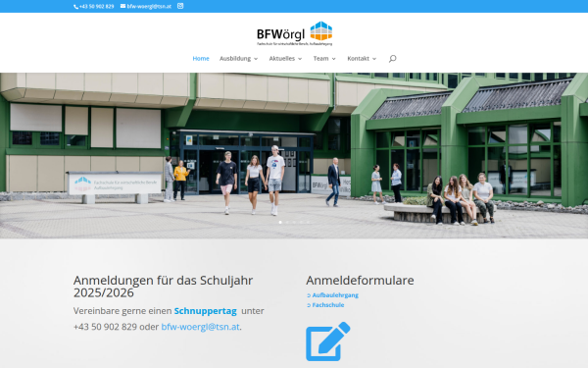Click the bfw-woergl@tsn.at link in the paragraph
588x368 pixels.
pyautogui.click(x=200, y=327)
